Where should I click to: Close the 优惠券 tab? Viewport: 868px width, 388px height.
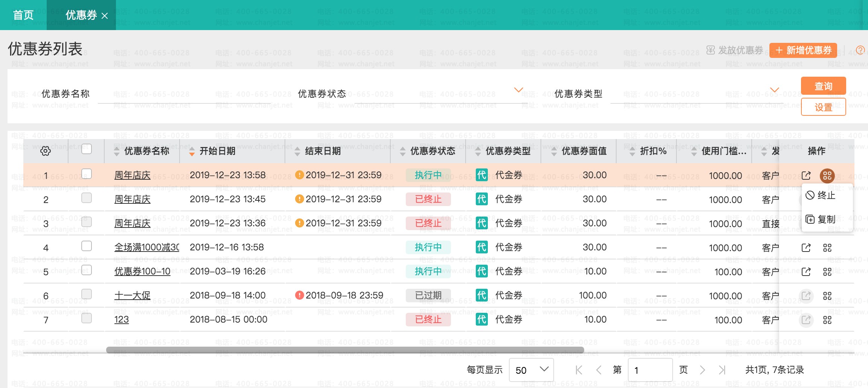105,16
